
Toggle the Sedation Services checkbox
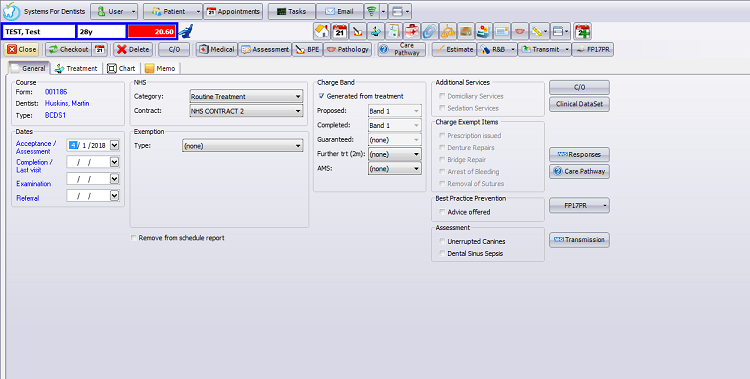click(442, 108)
